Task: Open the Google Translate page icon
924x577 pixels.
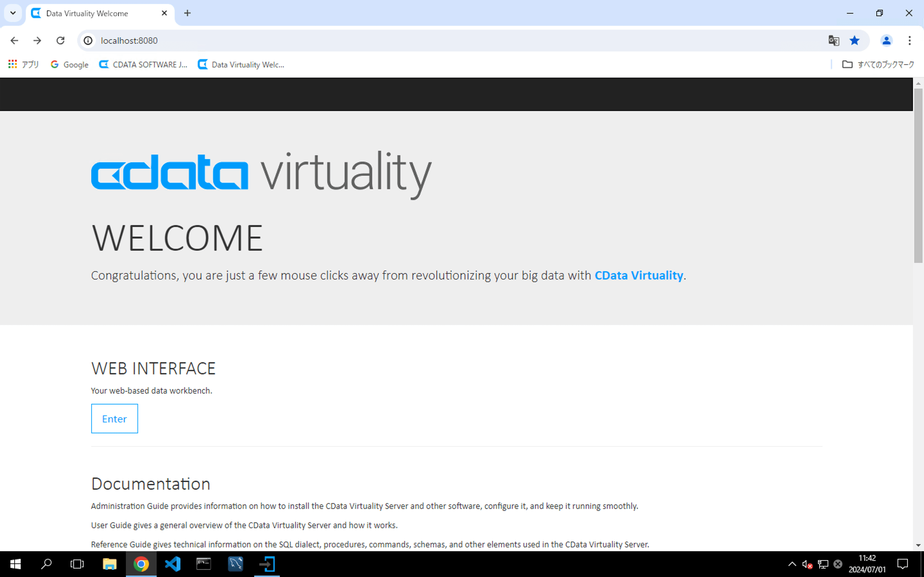Action: click(833, 40)
